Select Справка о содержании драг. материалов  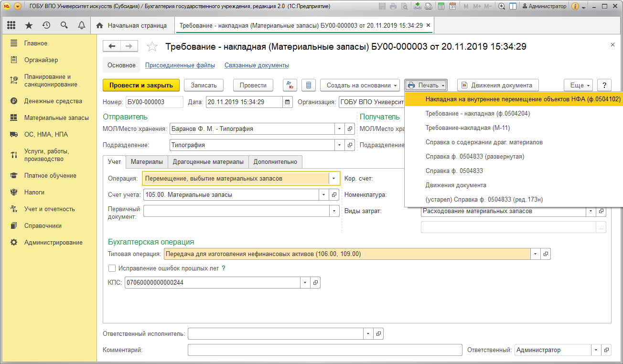(514, 142)
